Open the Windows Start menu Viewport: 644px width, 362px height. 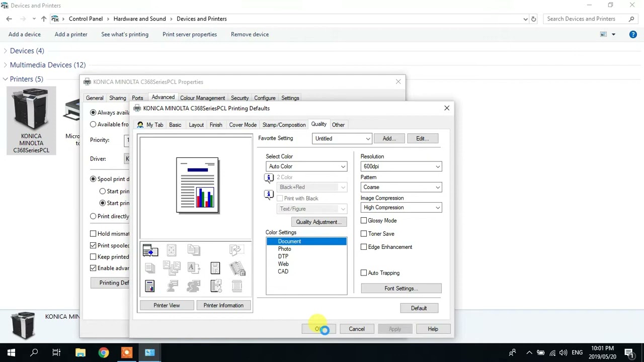[x=11, y=352]
